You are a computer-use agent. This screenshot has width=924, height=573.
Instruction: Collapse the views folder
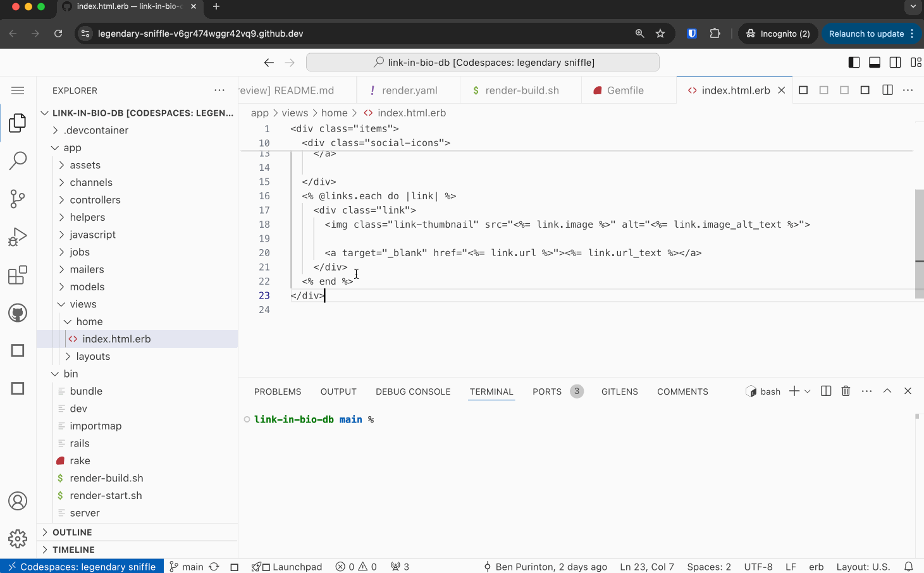(x=137, y=304)
